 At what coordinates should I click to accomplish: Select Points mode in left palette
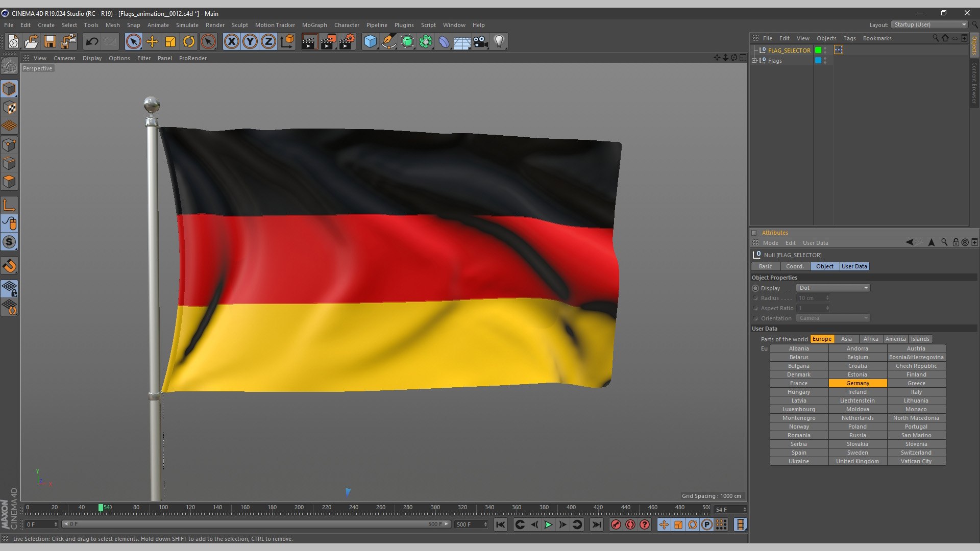(x=9, y=145)
